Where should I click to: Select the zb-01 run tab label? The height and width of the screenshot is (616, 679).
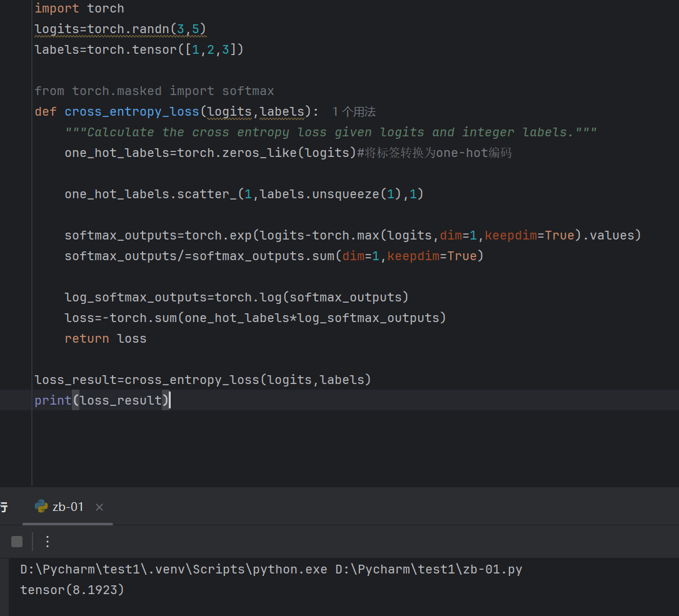tap(68, 507)
